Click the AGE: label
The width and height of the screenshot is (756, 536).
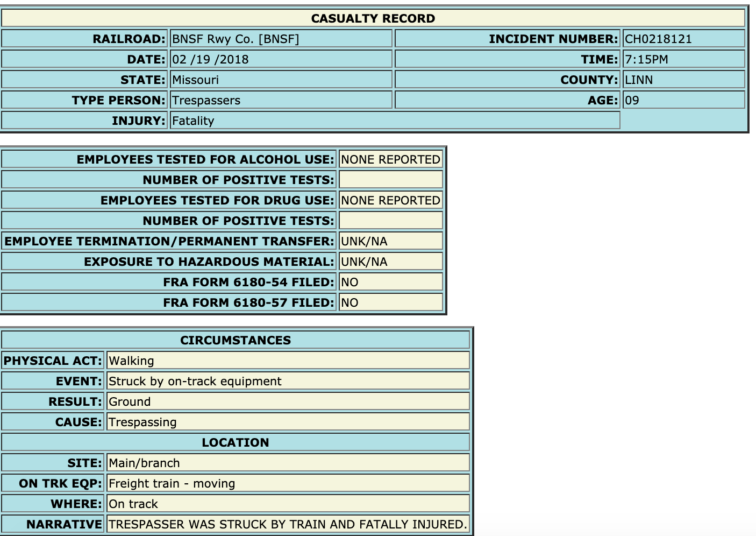click(603, 100)
